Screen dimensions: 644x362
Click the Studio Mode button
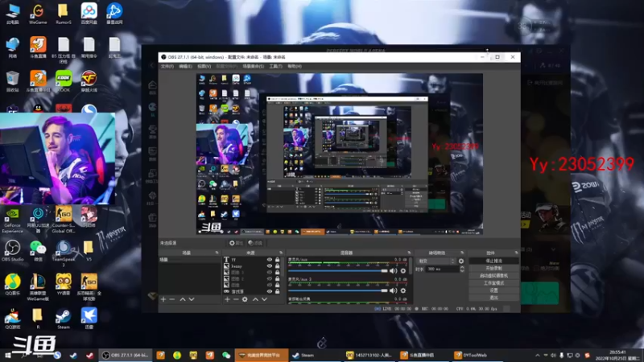click(x=493, y=283)
